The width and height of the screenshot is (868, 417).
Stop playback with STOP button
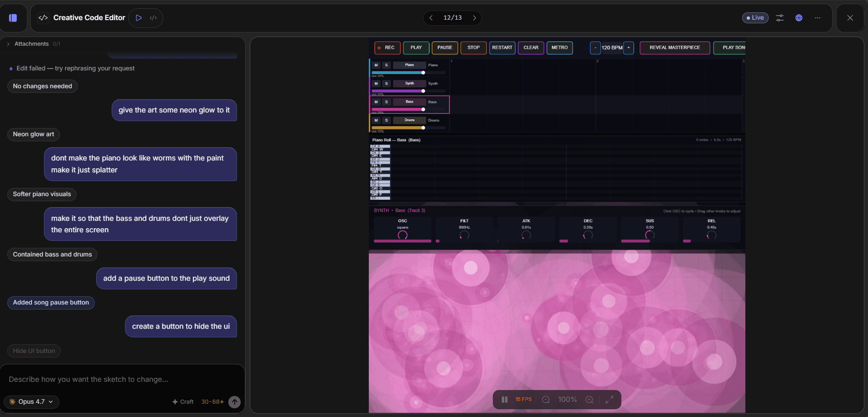474,48
